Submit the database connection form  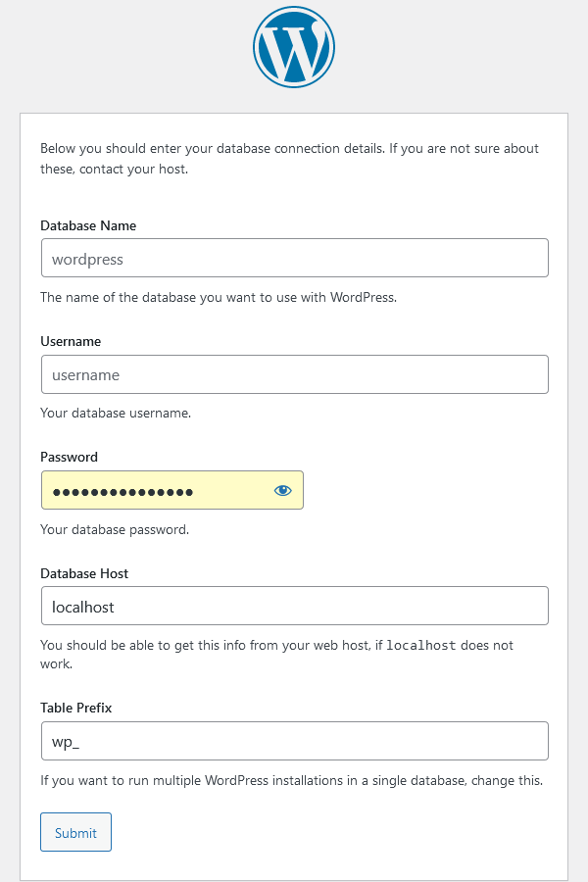[75, 832]
